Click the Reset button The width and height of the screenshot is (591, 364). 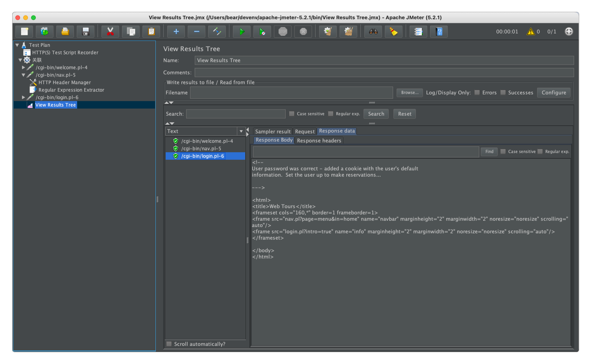point(404,114)
